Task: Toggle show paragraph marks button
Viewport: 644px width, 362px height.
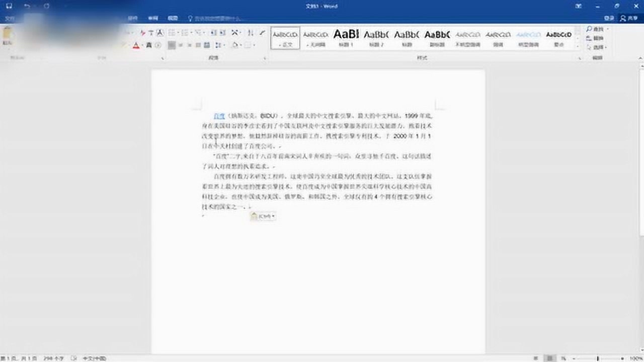Action: tap(262, 33)
